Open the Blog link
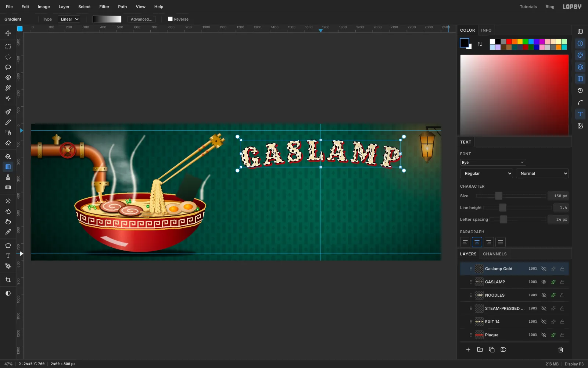Image resolution: width=588 pixels, height=368 pixels. (x=550, y=7)
